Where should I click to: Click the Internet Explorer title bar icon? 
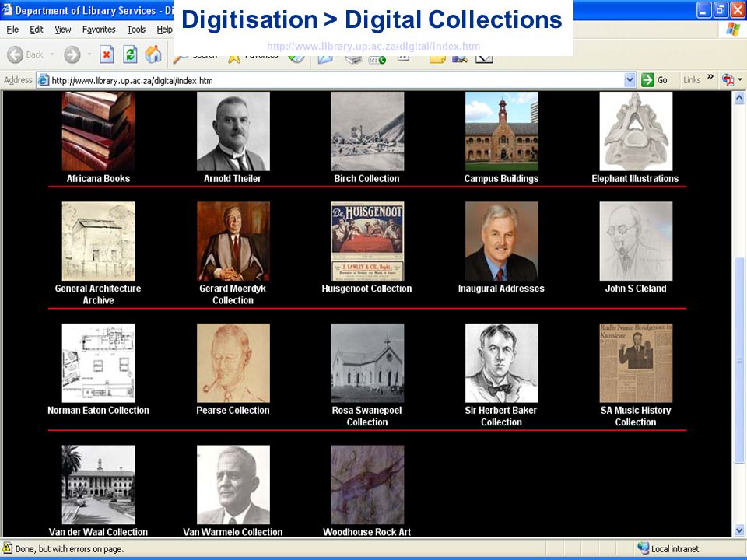coord(7,10)
